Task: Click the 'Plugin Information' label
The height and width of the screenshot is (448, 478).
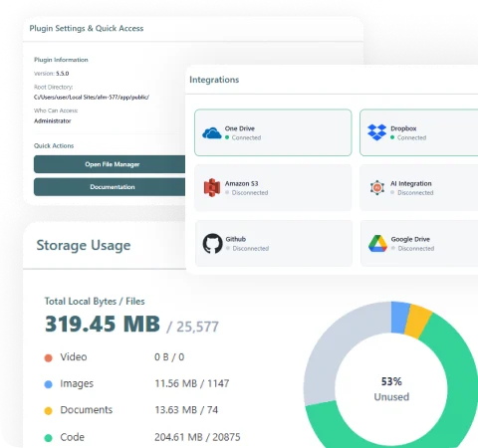Action: (61, 60)
